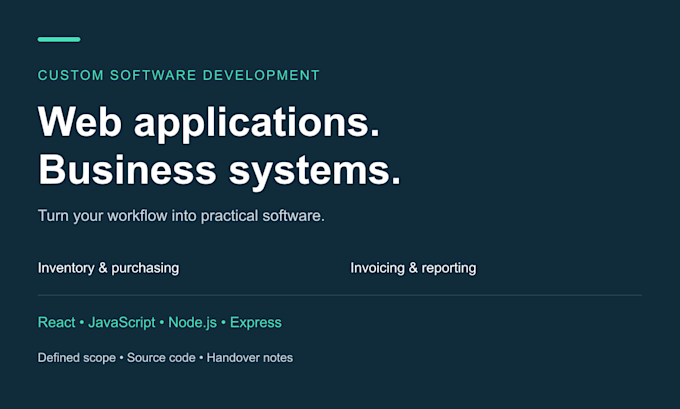Screen dimensions: 680x409
Task: Click the 'Web applications.' headline line
Action: [x=209, y=122]
